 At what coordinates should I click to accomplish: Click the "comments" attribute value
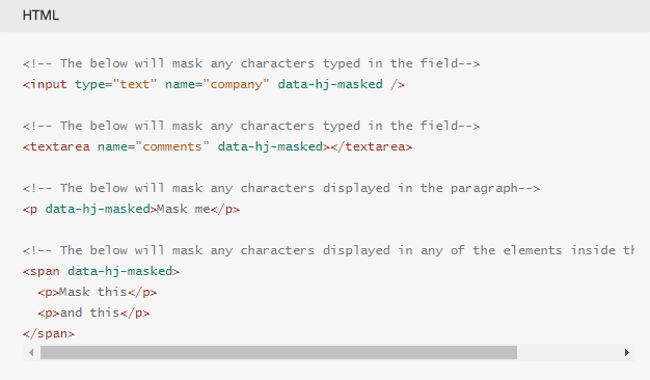[172, 147]
